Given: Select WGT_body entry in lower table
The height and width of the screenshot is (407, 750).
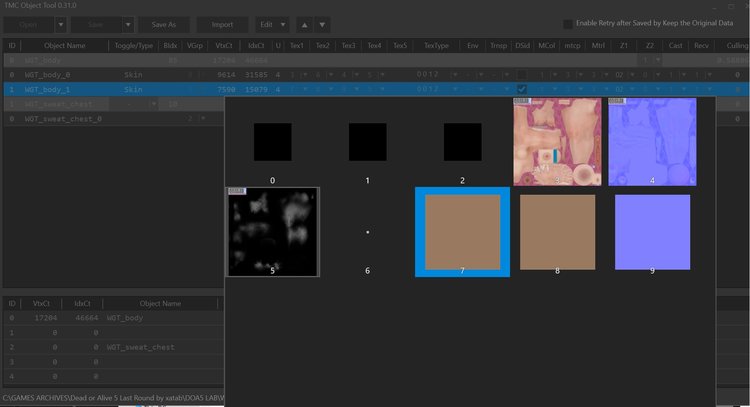Looking at the screenshot, I should click(x=125, y=318).
